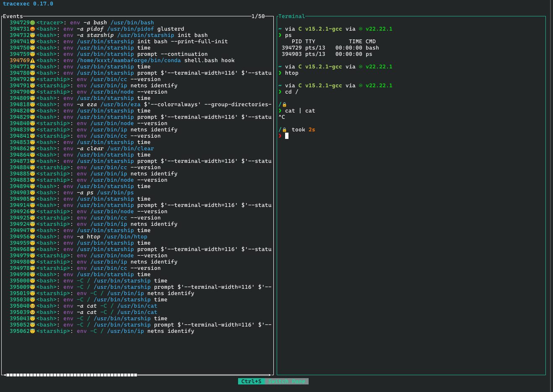Select the pidof event line 394731
This screenshot has width=553, height=392.
tap(105, 29)
